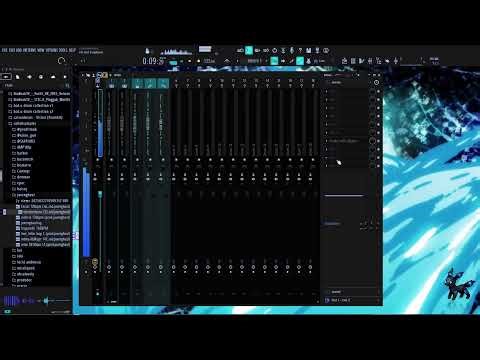Image resolution: width=480 pixels, height=360 pixels.
Task: Open the browser folder ending 'drum collection v1'
Action: click(33, 105)
